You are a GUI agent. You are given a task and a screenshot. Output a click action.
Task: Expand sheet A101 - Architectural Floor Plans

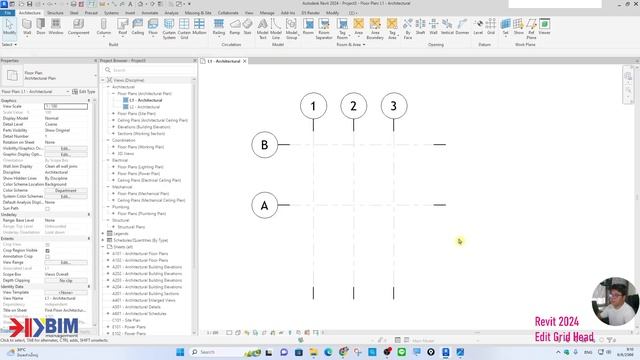click(108, 253)
